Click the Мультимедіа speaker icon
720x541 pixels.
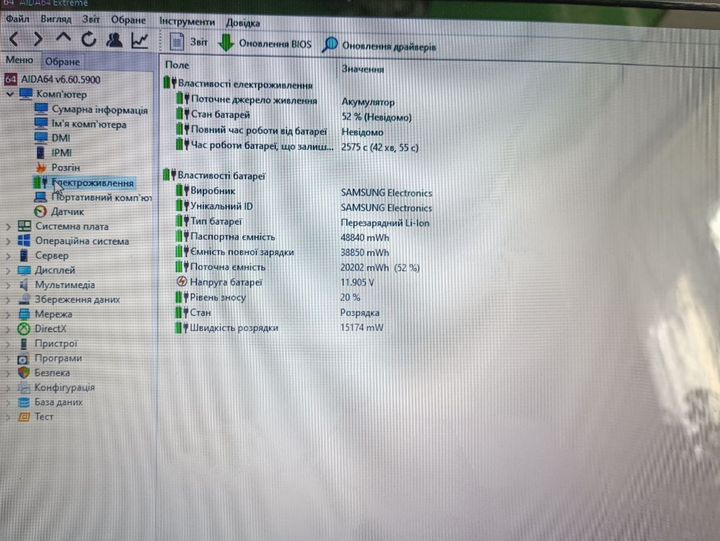(x=24, y=285)
